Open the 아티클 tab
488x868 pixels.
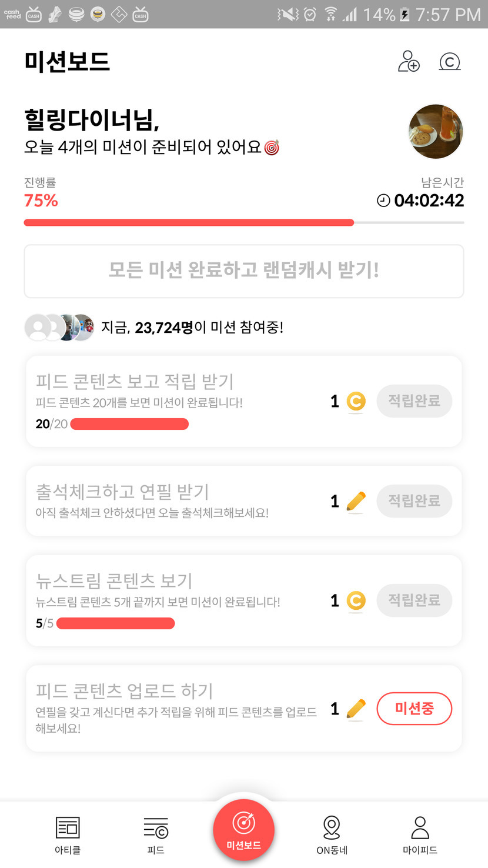tap(68, 834)
